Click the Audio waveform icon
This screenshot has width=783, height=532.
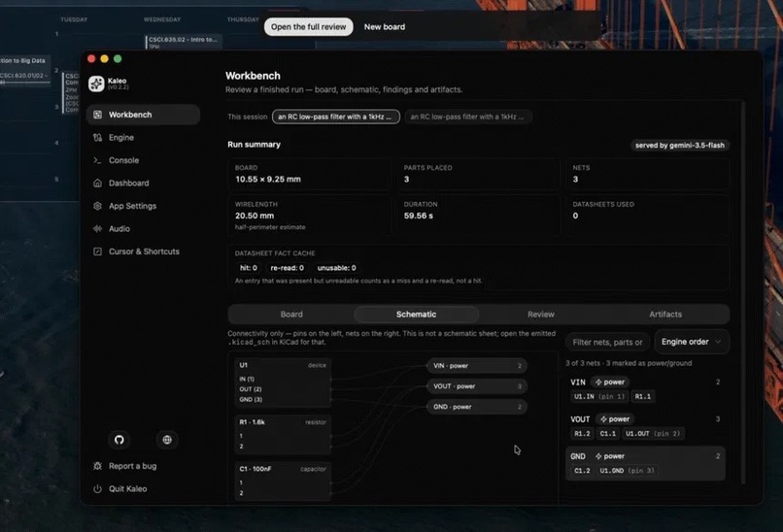coord(97,228)
